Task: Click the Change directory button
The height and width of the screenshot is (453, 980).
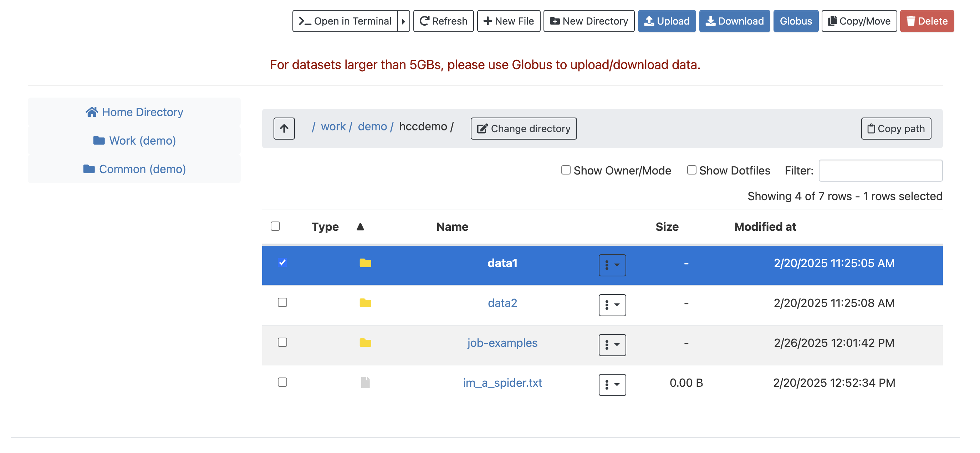Action: [x=523, y=129]
